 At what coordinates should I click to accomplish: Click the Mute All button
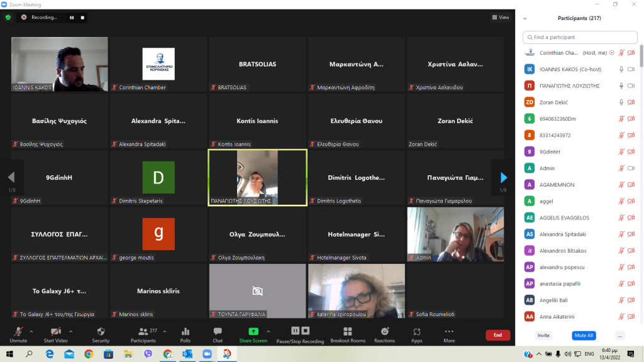click(x=583, y=336)
